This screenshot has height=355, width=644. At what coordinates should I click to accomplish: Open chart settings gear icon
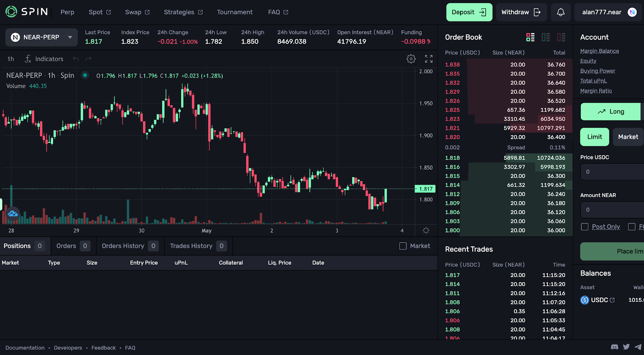[411, 59]
